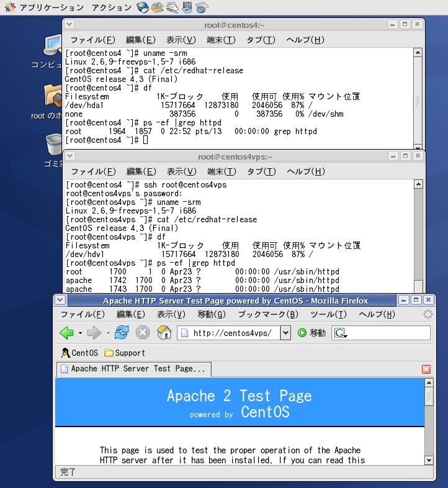Open 移動 menu in Firefox
Screen dimensions: 448x488
tap(212, 314)
